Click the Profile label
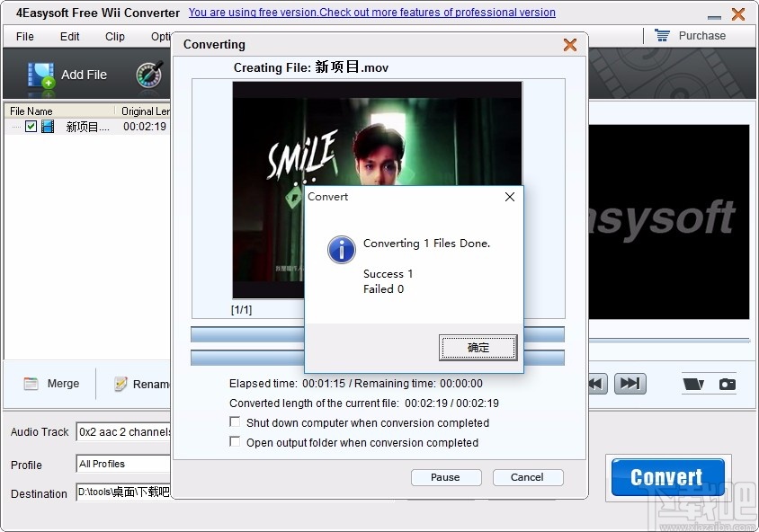The width and height of the screenshot is (759, 532). (26, 465)
